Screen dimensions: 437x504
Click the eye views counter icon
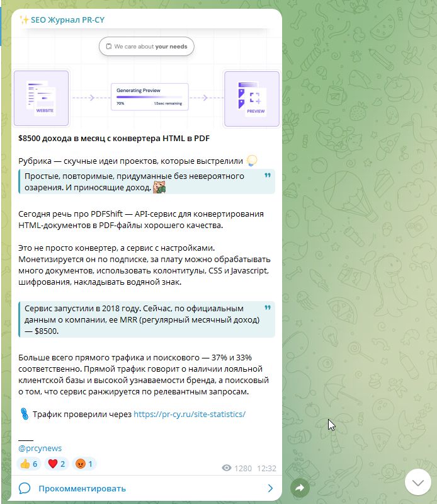(227, 468)
